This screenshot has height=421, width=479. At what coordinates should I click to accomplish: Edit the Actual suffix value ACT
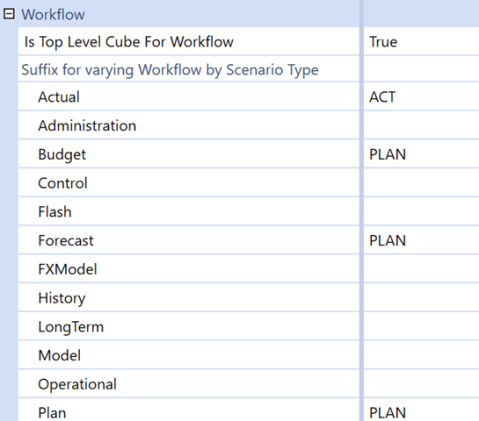tap(421, 97)
